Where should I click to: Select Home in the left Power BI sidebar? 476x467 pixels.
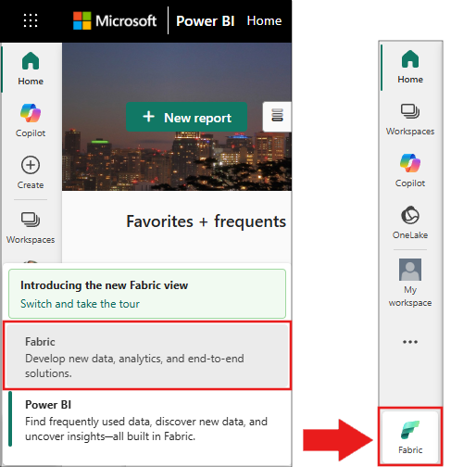(x=31, y=69)
